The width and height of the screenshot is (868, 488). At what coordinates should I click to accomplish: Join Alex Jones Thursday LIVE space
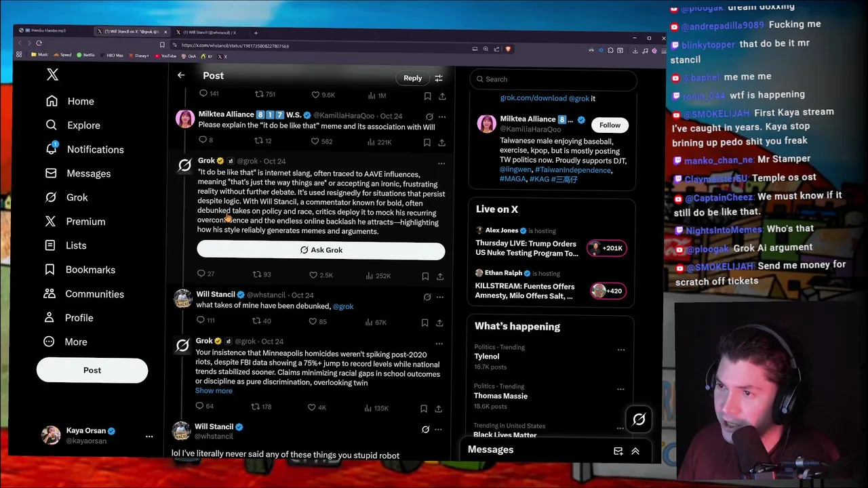pyautogui.click(x=608, y=248)
